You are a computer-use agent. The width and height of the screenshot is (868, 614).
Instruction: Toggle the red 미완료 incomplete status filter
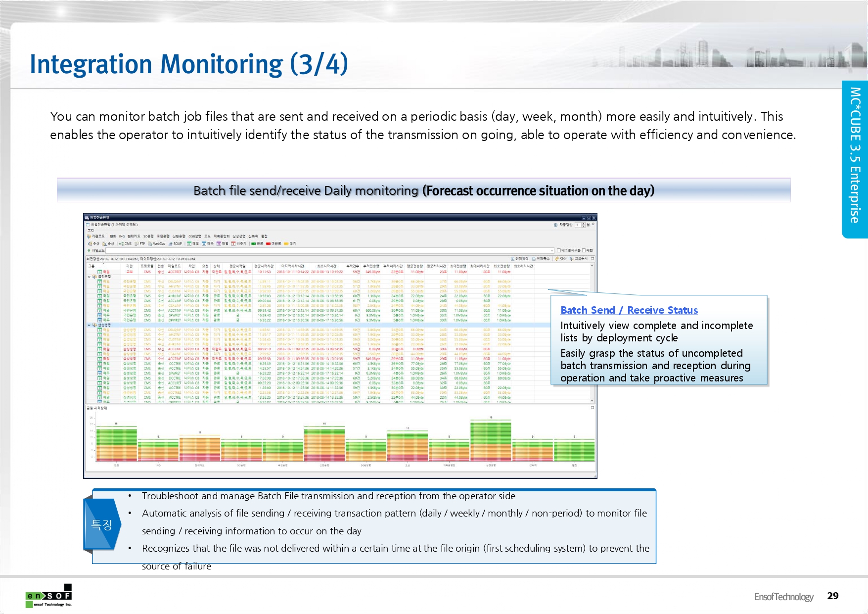[269, 243]
